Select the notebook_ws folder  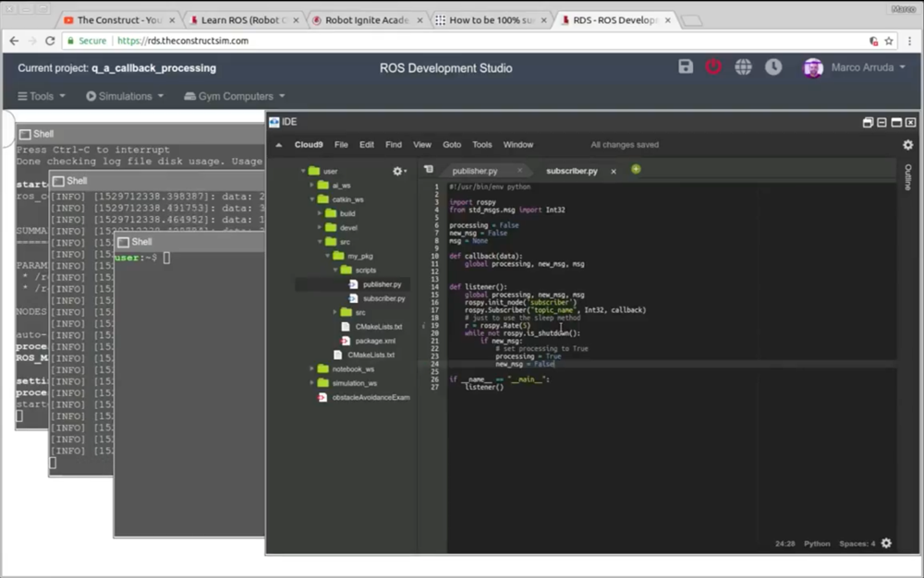click(353, 369)
